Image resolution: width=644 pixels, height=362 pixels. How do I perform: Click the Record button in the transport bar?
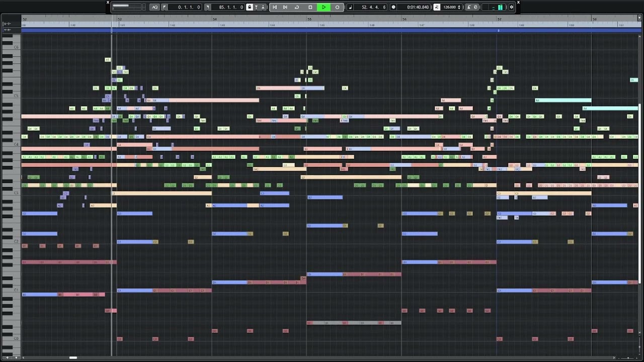coord(337,7)
